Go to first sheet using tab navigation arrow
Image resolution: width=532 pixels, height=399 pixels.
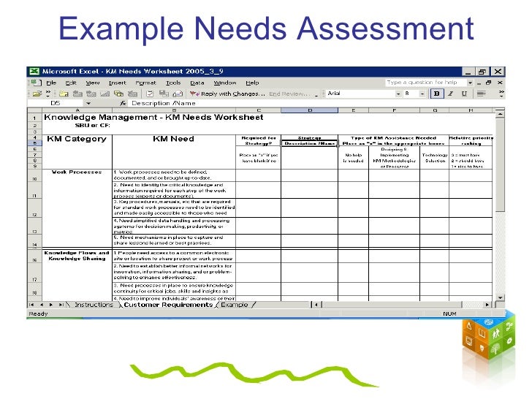coord(31,305)
